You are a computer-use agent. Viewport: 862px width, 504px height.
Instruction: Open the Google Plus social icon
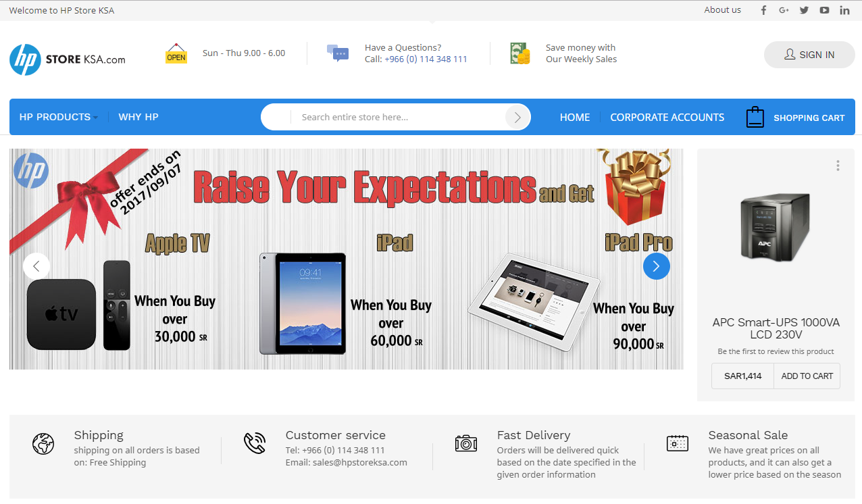(784, 10)
